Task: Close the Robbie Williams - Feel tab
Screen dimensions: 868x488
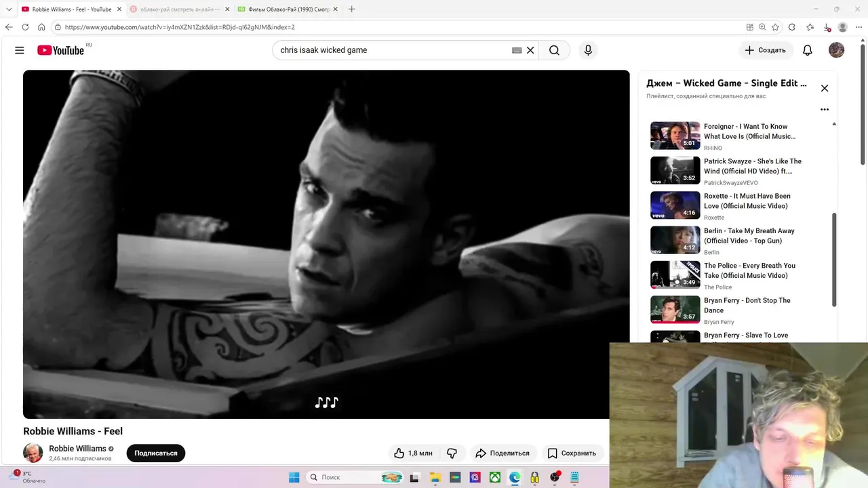Action: coord(119,9)
